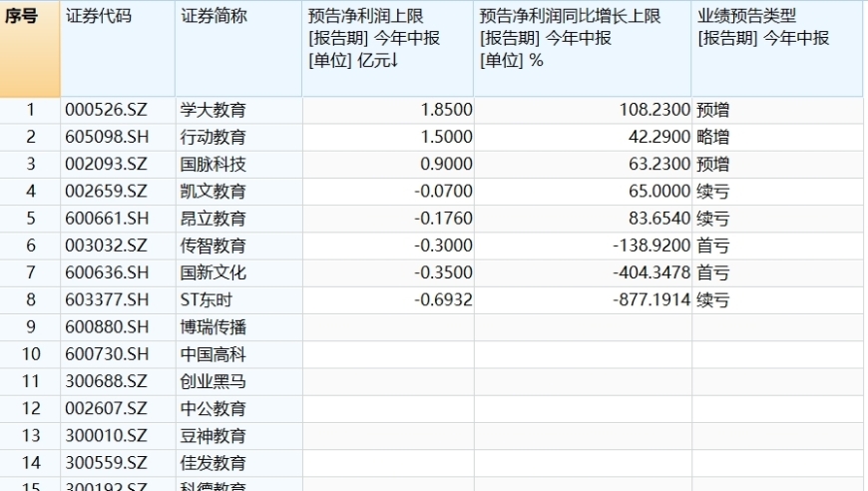
Task: Select stock code 000526.SZ
Action: click(x=107, y=110)
